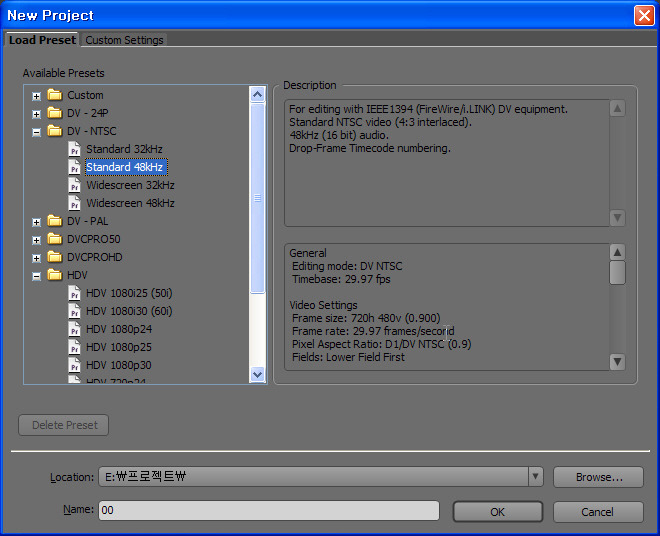This screenshot has width=660, height=536.
Task: Click the Standard 32kHz preset file icon
Action: pyautogui.click(x=75, y=149)
